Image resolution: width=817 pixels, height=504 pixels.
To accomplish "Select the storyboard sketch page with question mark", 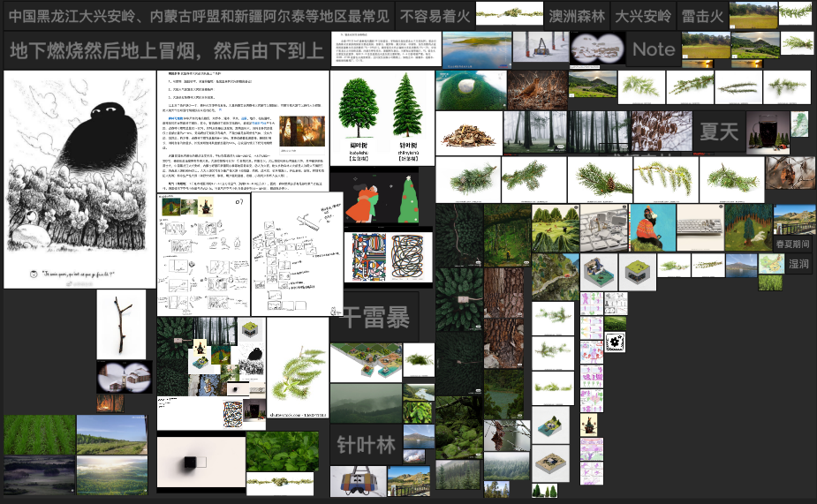I will (x=204, y=254).
